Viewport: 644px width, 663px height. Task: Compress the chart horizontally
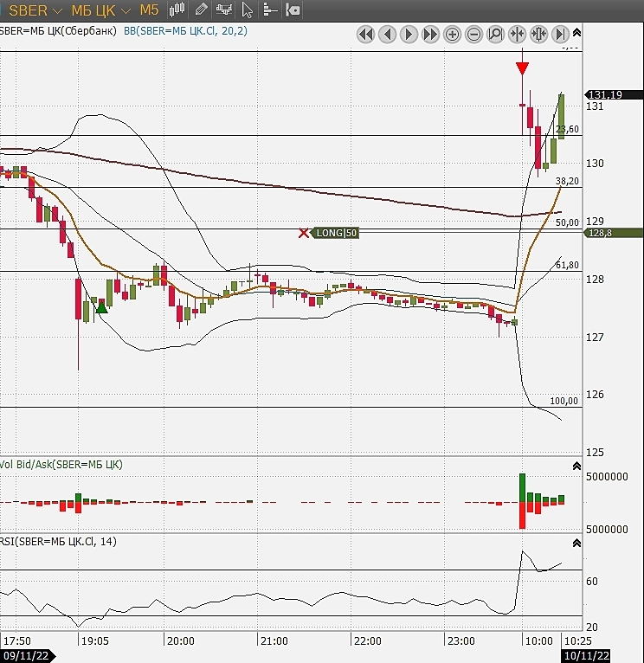(x=517, y=35)
